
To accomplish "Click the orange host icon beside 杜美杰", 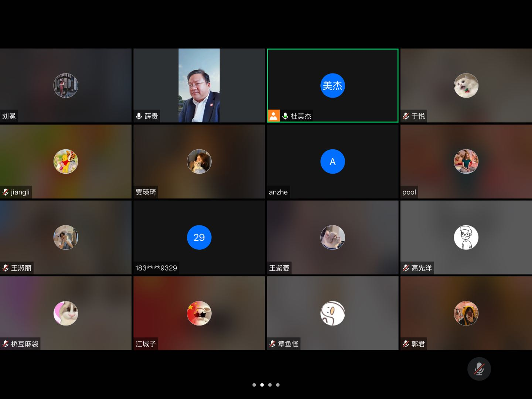I will (x=273, y=116).
